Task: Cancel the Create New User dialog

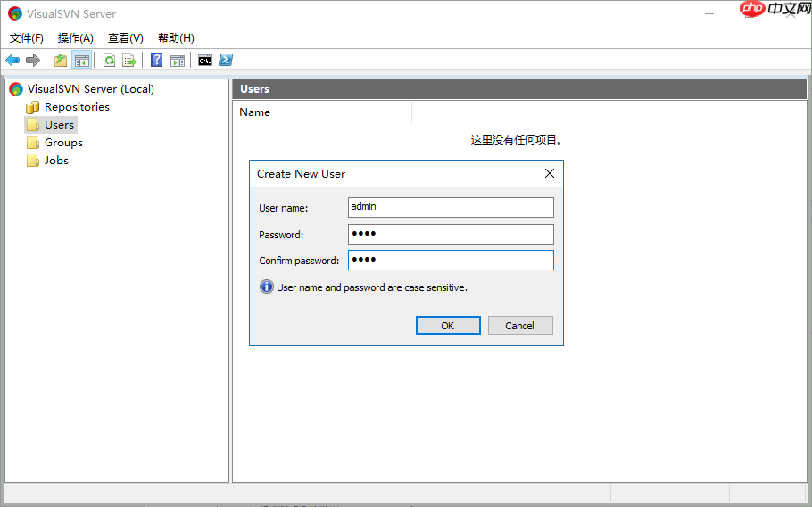Action: pos(520,326)
